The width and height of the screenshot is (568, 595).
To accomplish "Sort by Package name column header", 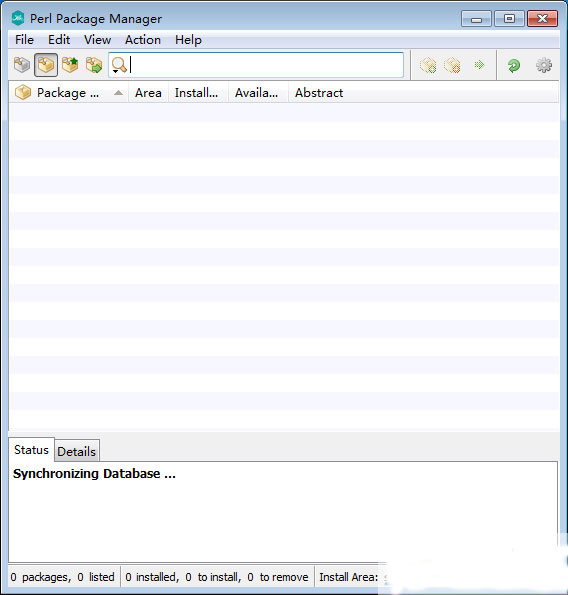I will tap(68, 93).
